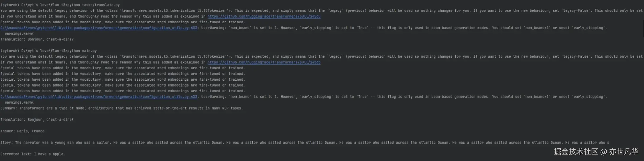Select Translation: Bonjour line above Answer output
This screenshot has width=644, height=161.
(37, 120)
